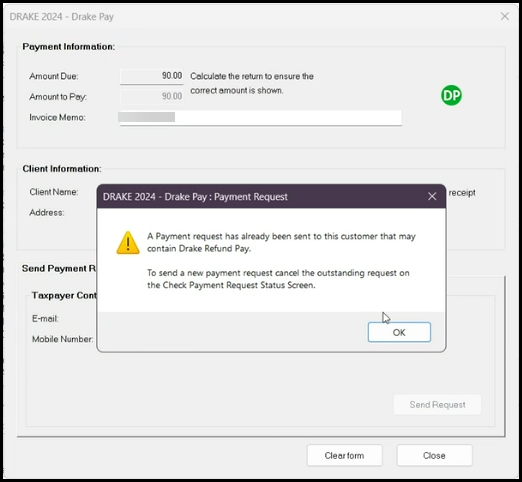
Task: Click the Client Name label
Action: (54, 192)
